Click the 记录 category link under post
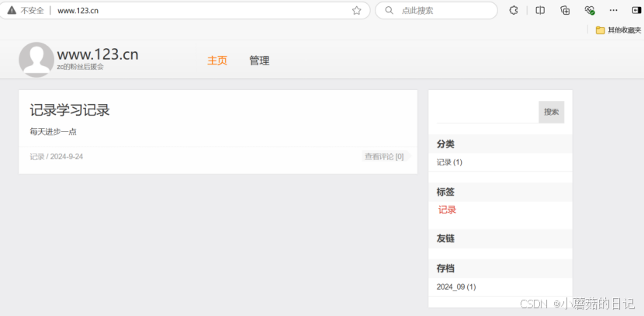 click(37, 157)
